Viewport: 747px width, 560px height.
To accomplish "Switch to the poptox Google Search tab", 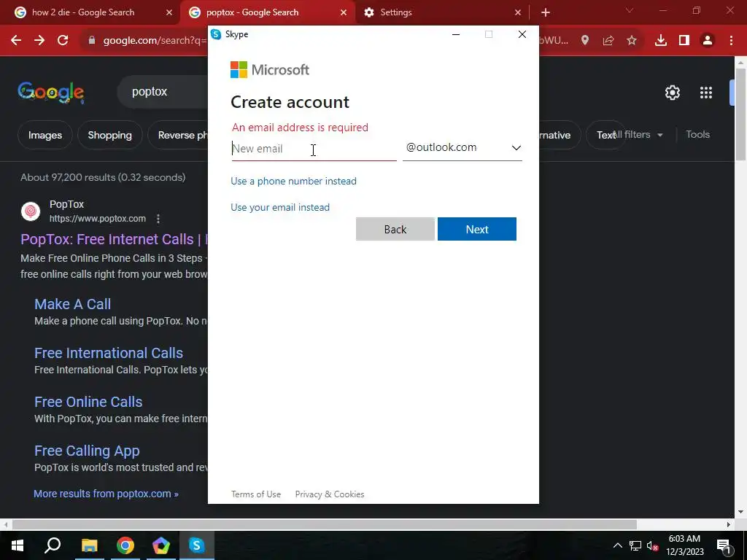I will 252,12.
